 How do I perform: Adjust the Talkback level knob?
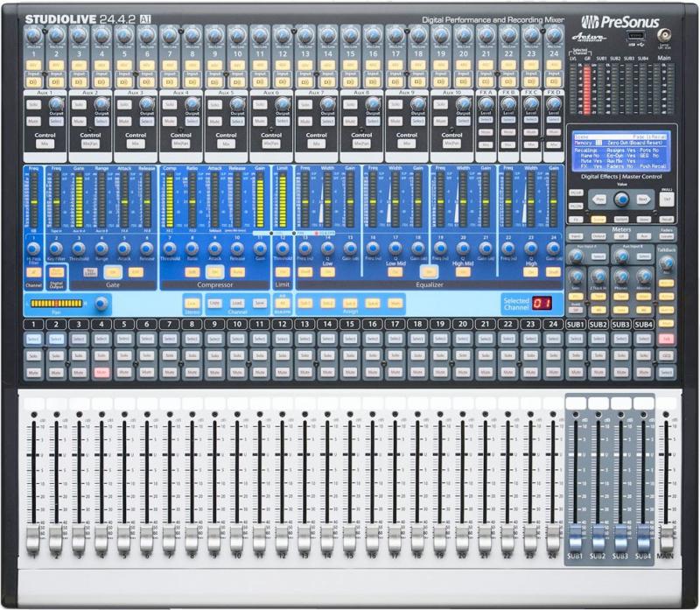tap(666, 264)
